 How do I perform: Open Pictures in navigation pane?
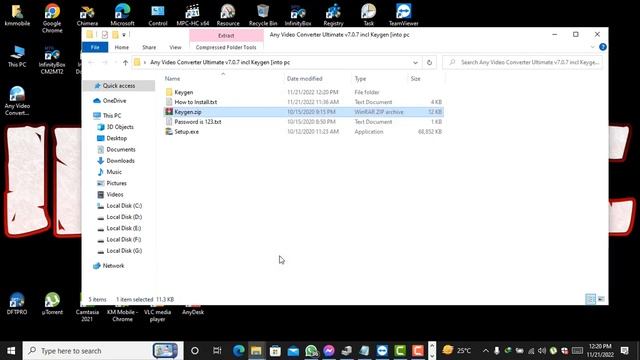(x=116, y=183)
